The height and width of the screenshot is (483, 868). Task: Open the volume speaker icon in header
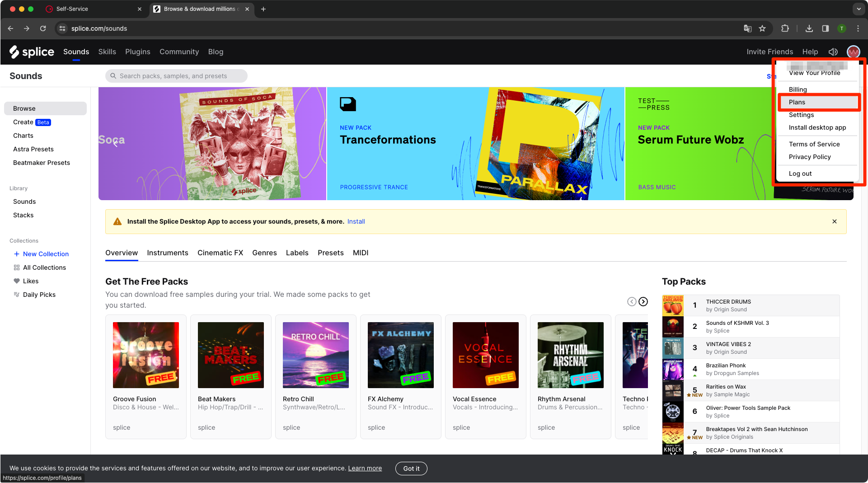pos(833,52)
